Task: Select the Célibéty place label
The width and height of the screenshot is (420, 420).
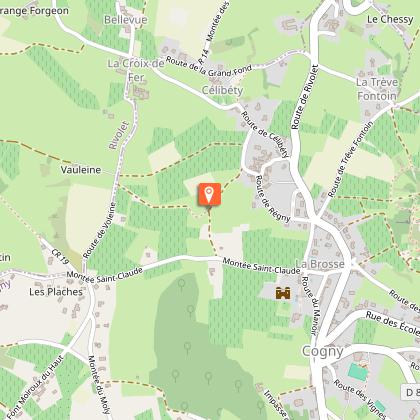Action: click(x=223, y=90)
